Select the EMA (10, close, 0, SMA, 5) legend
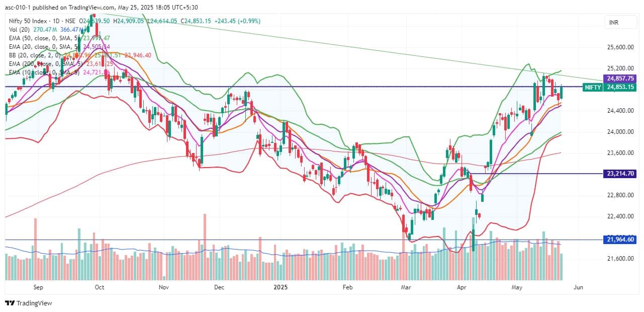644x312 pixels. (43, 72)
